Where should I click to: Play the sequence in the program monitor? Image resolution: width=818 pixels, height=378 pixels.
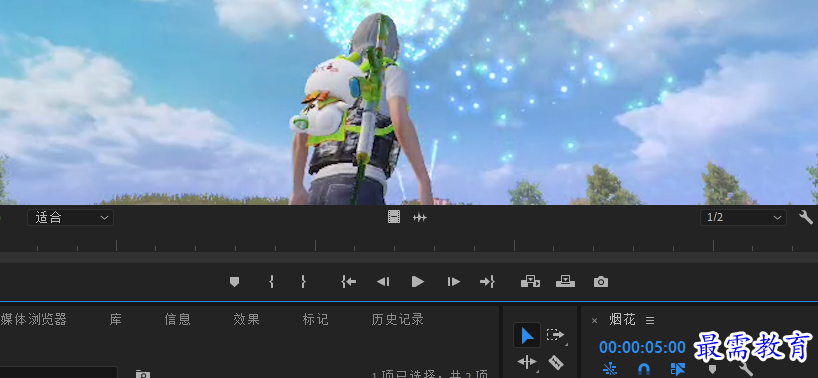[418, 282]
